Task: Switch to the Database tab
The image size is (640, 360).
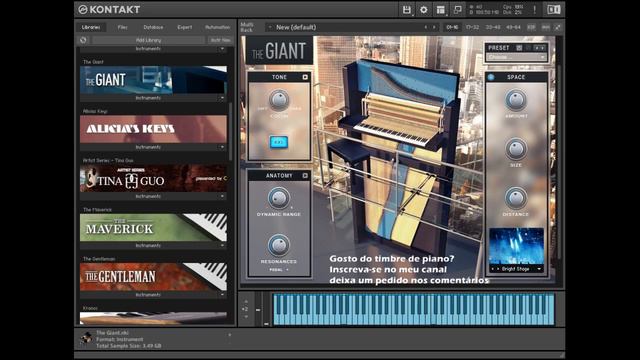Action: pos(153,27)
